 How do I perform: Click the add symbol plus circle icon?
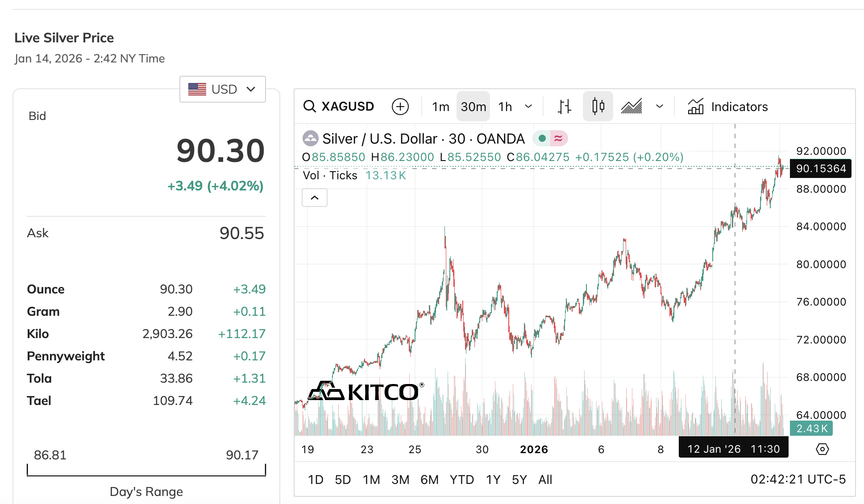400,107
